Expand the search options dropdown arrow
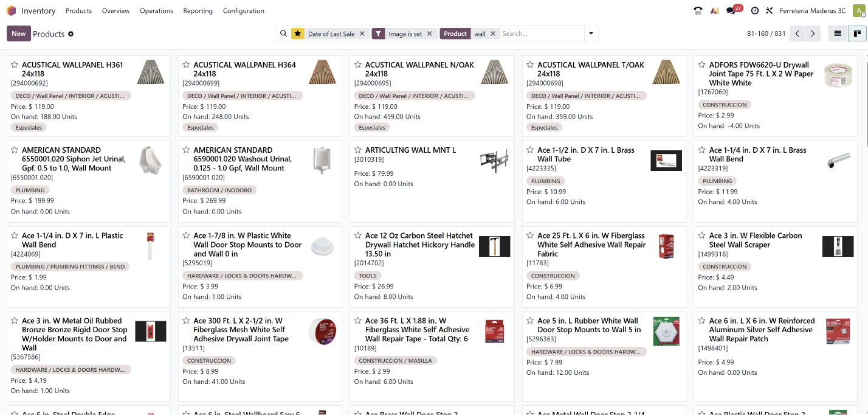Viewport: 868px width, 415px height. coord(591,34)
